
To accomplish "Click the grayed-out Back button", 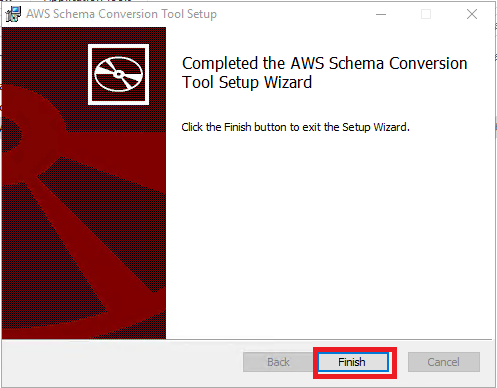I will point(278,362).
